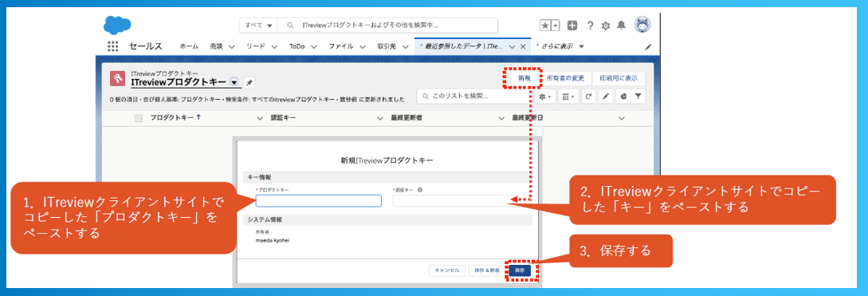Switch list view via ITreviewプロダクトキー dropdown
The width and height of the screenshot is (868, 296).
234,82
